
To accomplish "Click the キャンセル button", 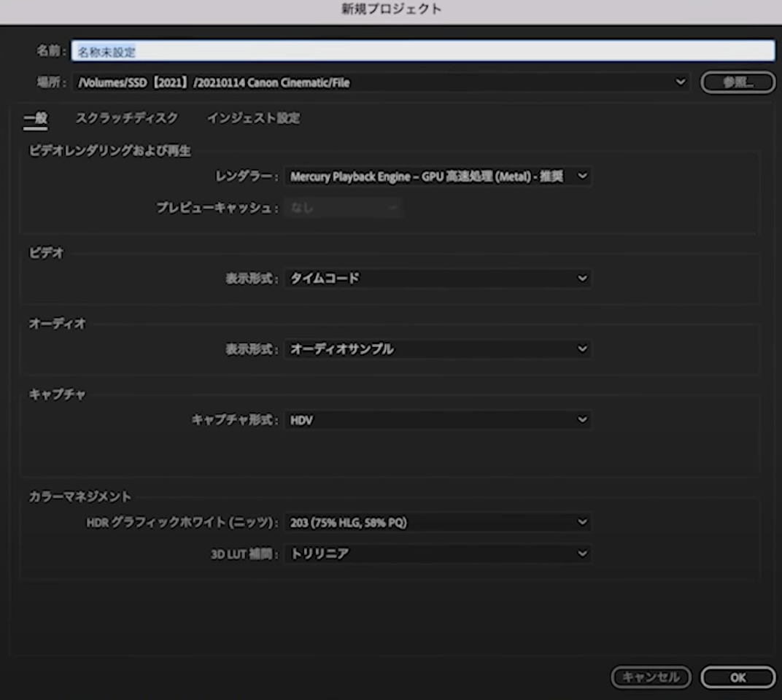I will coord(650,677).
